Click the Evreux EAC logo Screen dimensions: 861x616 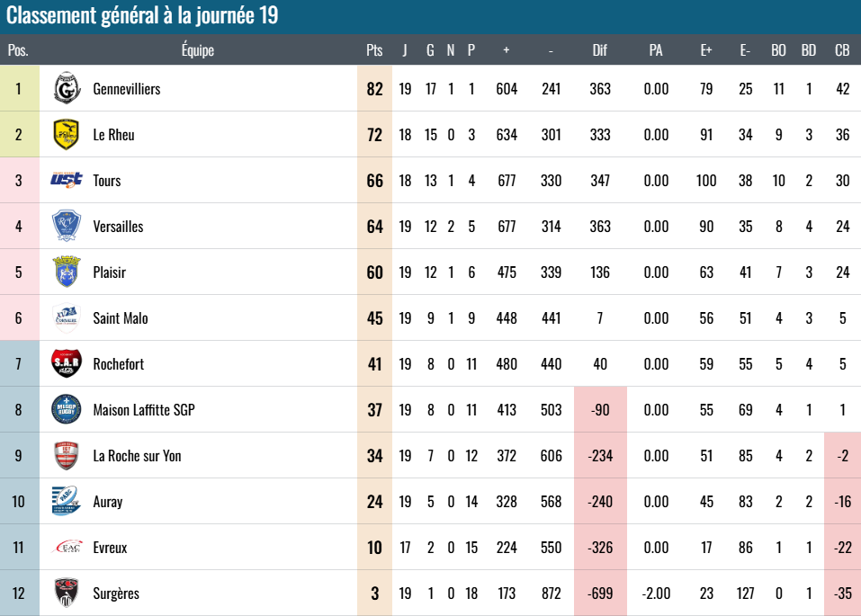67,547
